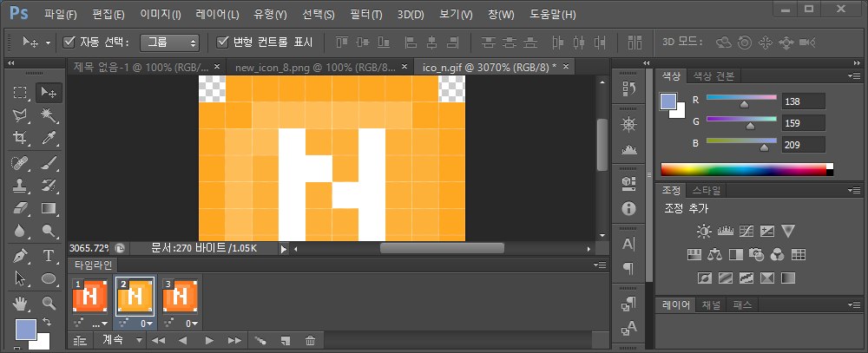Select the Magic Wand tool

[49, 115]
